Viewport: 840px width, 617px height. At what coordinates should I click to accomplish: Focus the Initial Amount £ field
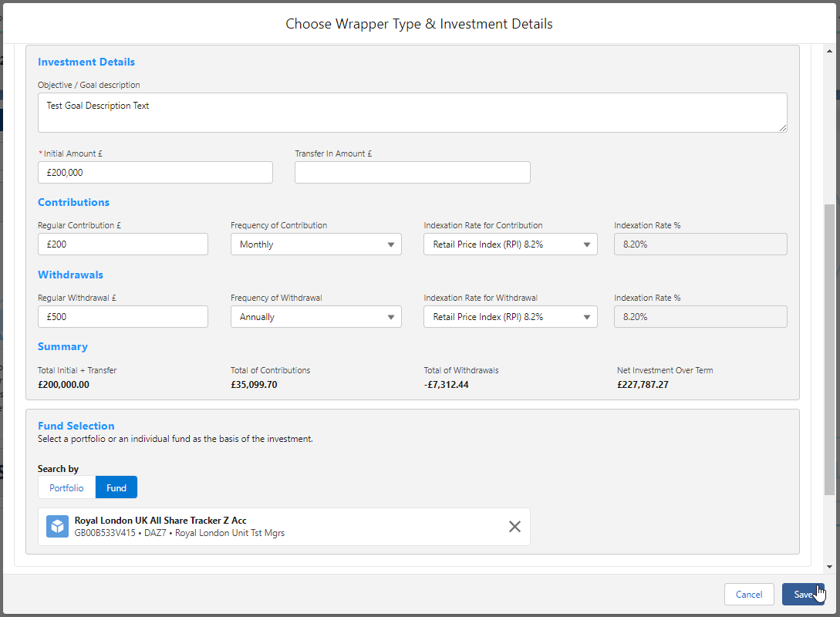(x=155, y=173)
